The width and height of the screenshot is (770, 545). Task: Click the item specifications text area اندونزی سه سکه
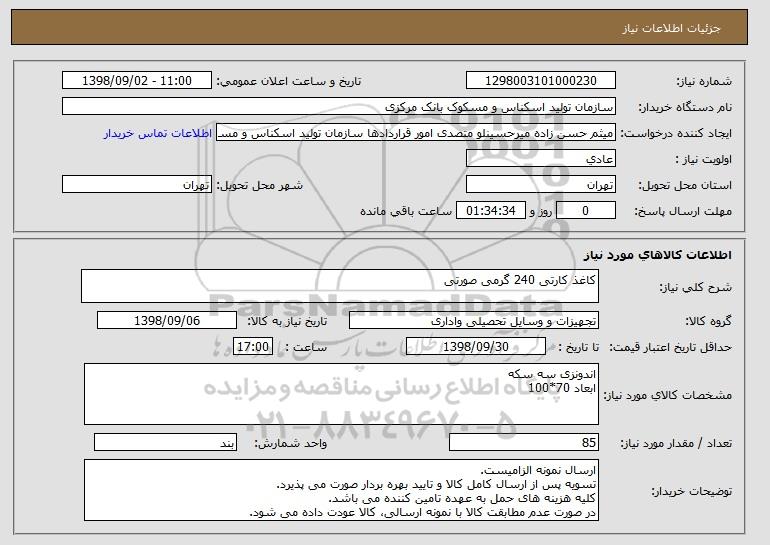(x=341, y=394)
